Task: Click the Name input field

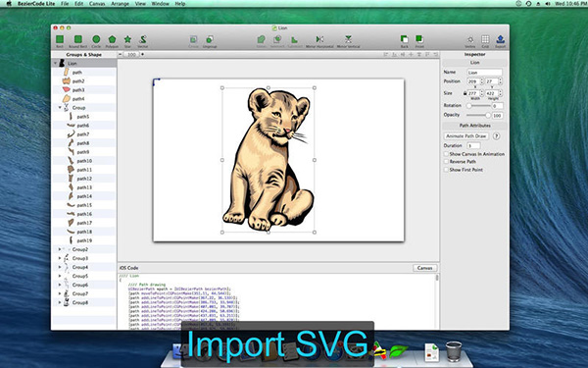Action: point(484,72)
